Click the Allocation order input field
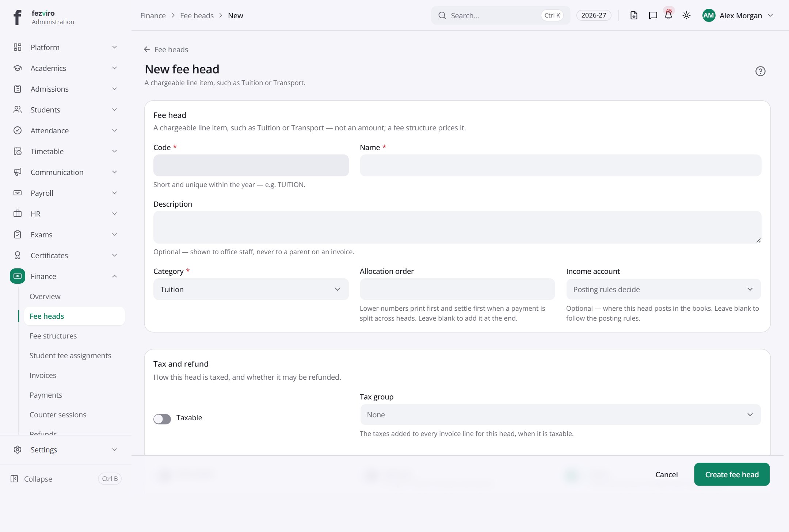The width and height of the screenshot is (789, 532). (x=457, y=289)
